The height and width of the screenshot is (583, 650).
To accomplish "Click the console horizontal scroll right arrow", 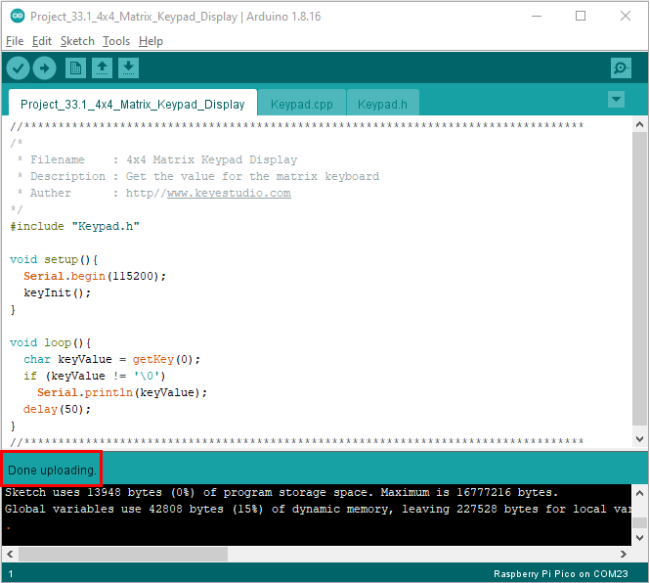I will point(623,554).
